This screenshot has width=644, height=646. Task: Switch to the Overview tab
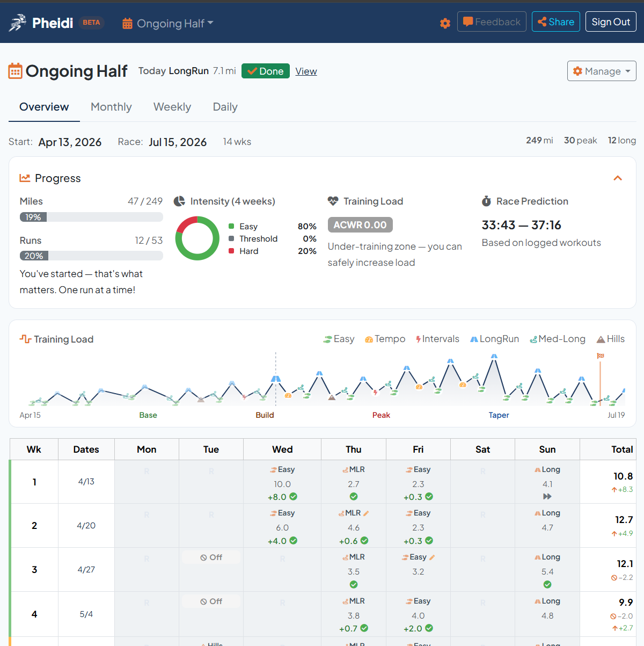tap(44, 107)
